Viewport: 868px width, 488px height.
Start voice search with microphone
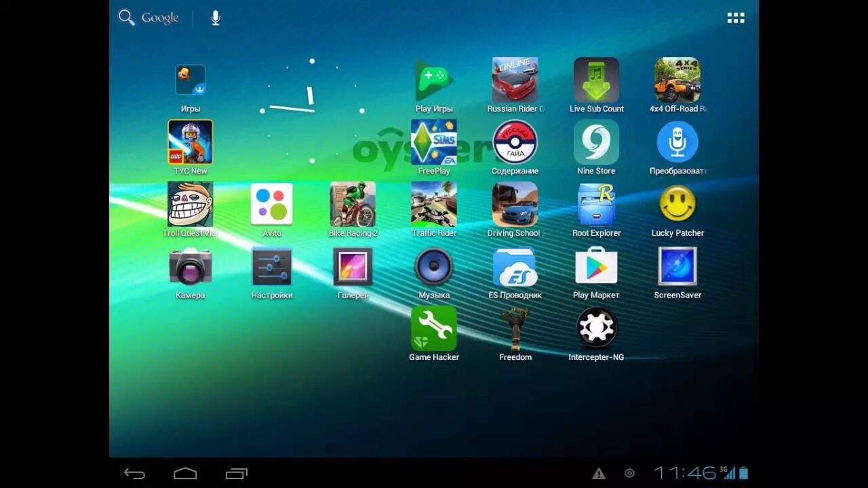coord(216,18)
